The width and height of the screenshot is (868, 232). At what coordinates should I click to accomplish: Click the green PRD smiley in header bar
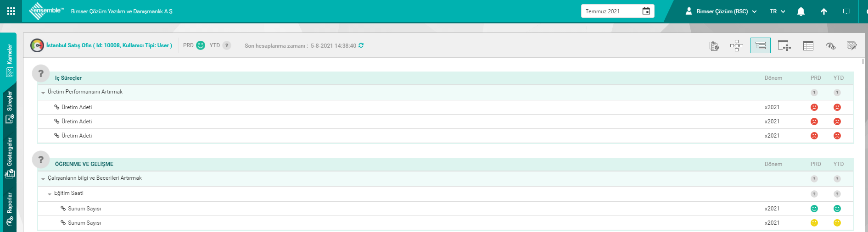click(x=201, y=45)
